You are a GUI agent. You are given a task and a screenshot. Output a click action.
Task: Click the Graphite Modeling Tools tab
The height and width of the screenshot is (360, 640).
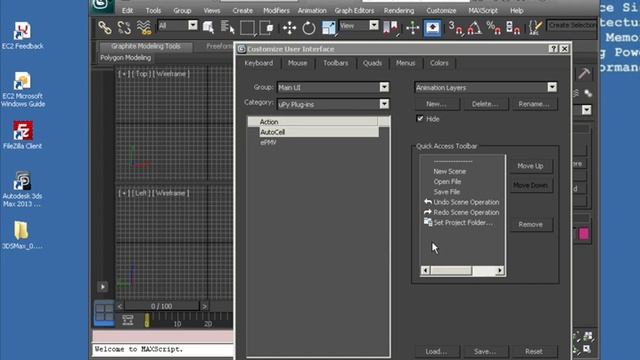pos(146,46)
